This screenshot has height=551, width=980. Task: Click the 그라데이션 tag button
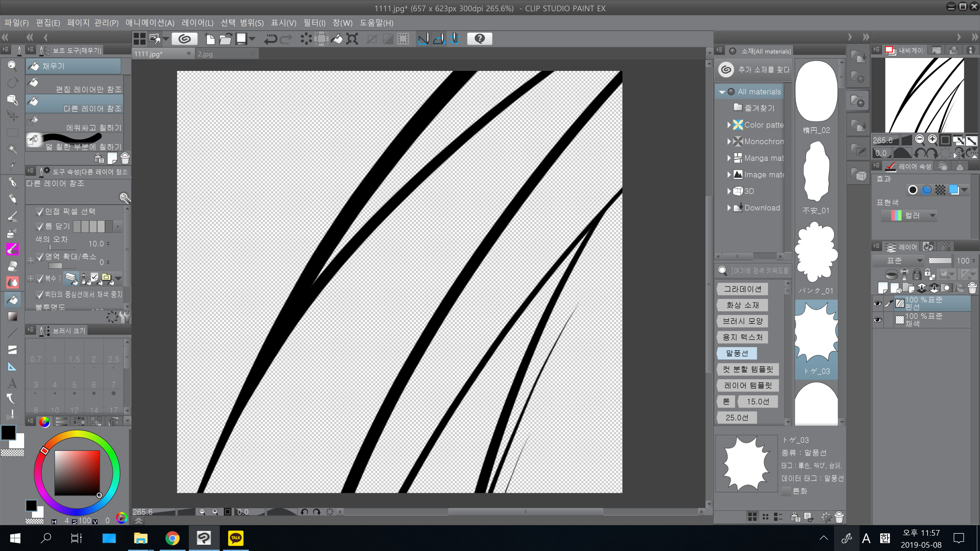742,289
